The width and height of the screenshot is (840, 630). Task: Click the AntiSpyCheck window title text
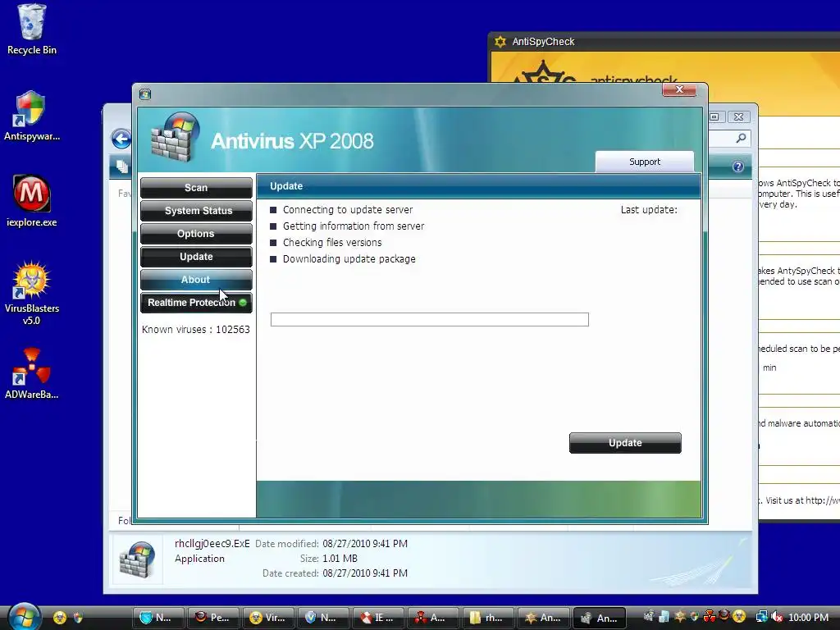pos(543,42)
